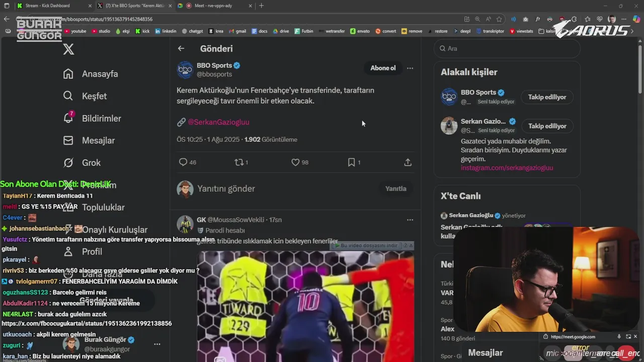Open Topluluklar in X sidebar
This screenshot has width=644, height=362.
click(x=94, y=207)
